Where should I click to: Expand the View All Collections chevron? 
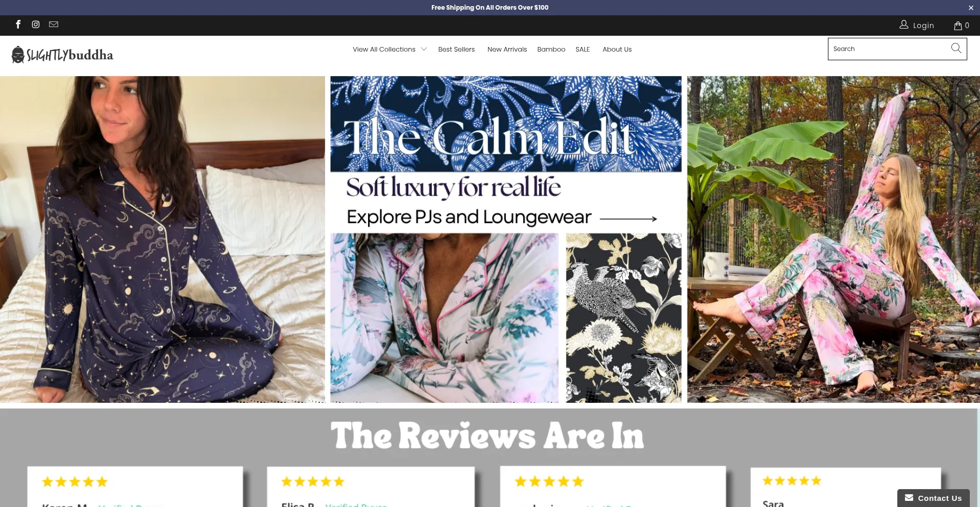pyautogui.click(x=424, y=50)
